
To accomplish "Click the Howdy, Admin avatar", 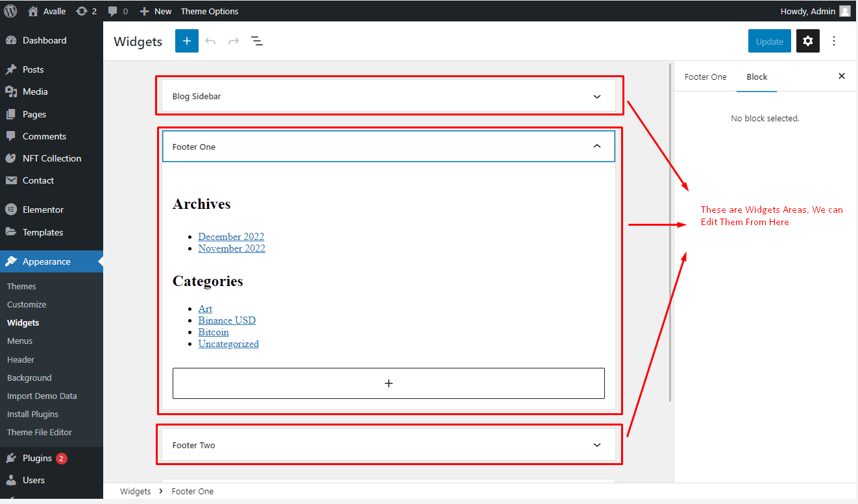I will pos(844,11).
